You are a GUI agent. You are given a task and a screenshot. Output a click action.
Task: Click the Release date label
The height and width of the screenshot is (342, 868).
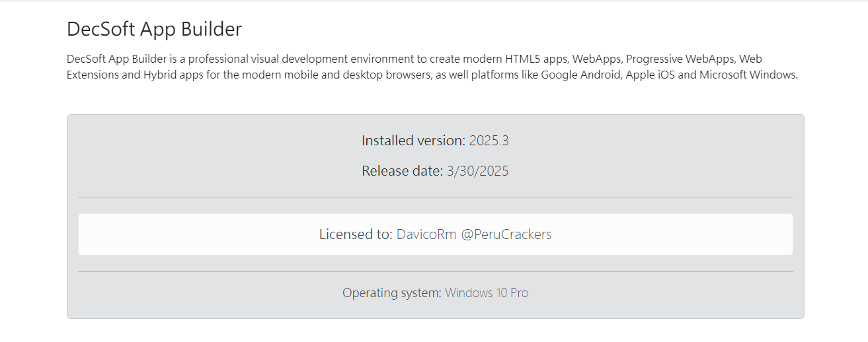(x=402, y=171)
